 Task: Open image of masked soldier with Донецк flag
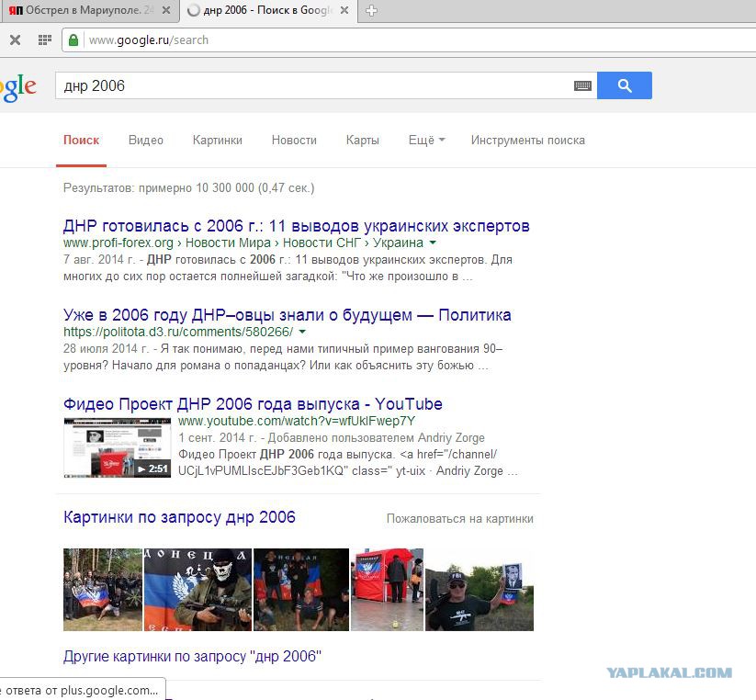pyautogui.click(x=197, y=590)
